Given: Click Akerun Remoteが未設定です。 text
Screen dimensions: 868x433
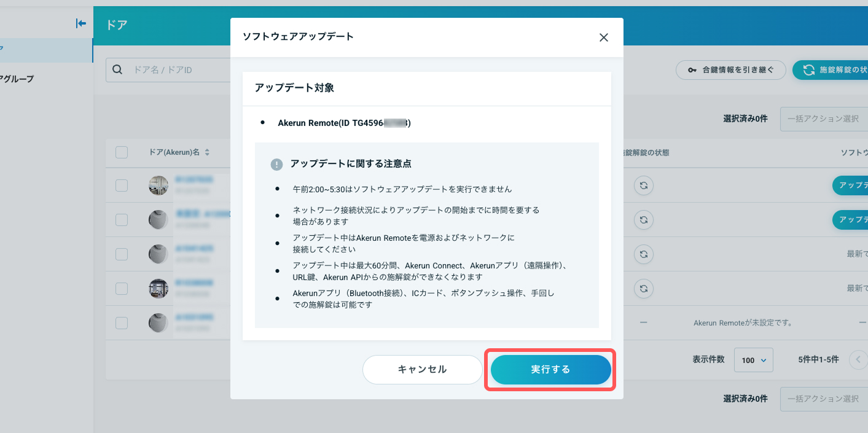Looking at the screenshot, I should [x=743, y=323].
